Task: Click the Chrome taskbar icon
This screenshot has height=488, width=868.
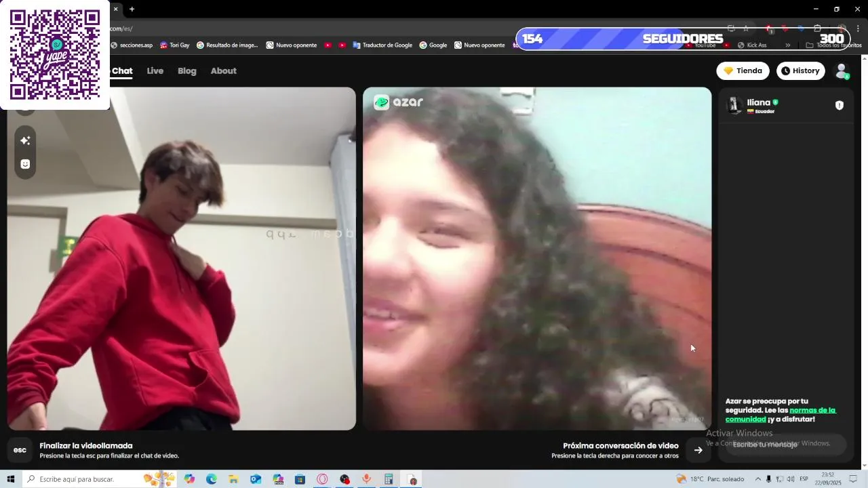Action: click(411, 479)
